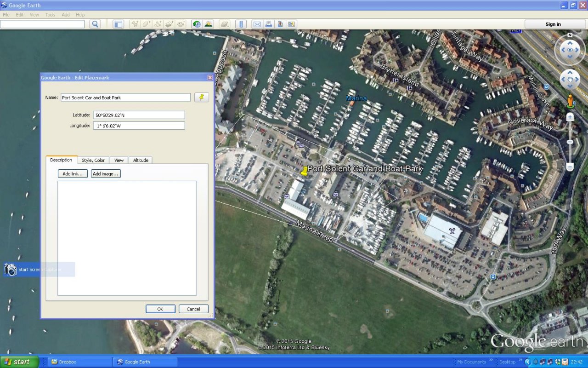The width and height of the screenshot is (588, 368).
Task: Click the move hand joystick control
Action: pyautogui.click(x=570, y=80)
